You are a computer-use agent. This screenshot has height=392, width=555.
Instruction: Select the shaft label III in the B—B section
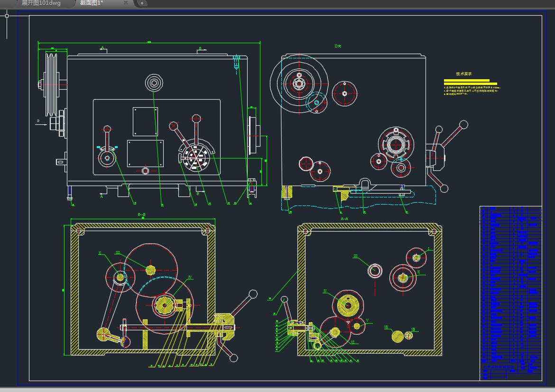pos(118,252)
